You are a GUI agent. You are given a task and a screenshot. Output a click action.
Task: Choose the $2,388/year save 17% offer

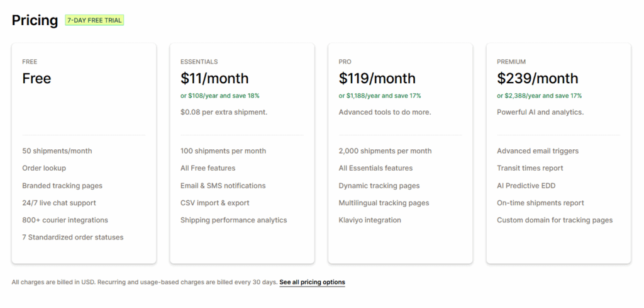(539, 96)
